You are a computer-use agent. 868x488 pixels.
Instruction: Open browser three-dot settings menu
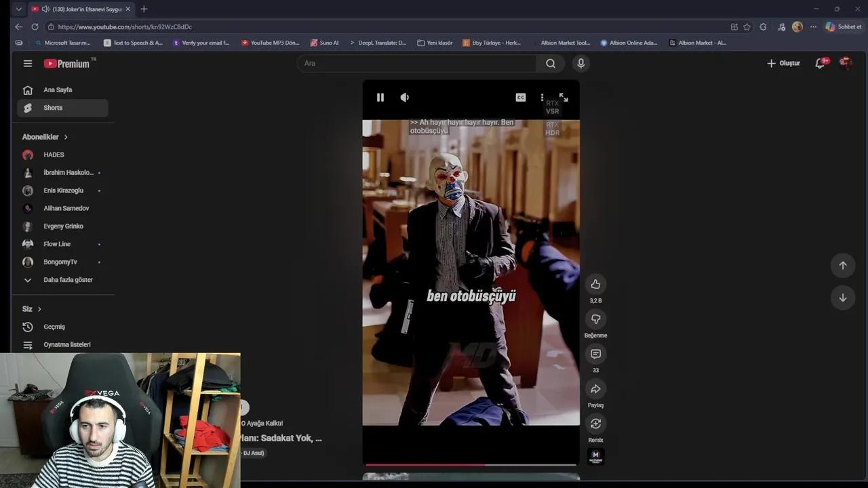click(x=813, y=26)
